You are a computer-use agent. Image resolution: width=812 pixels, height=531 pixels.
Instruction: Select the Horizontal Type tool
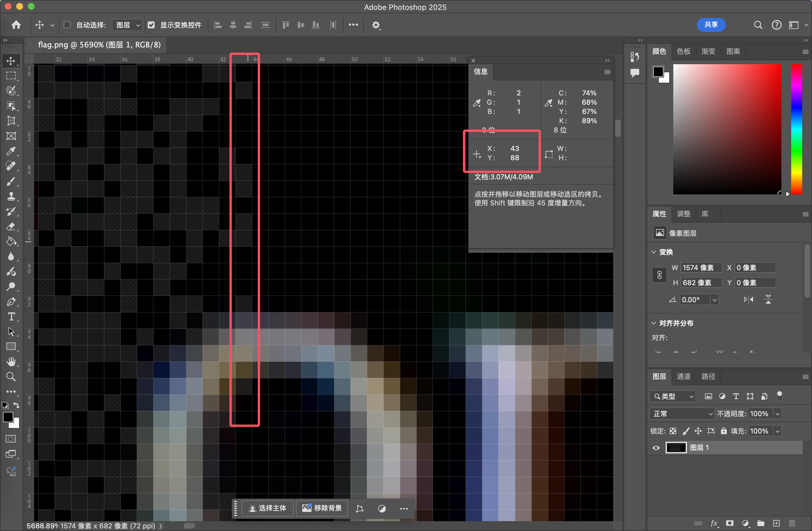[x=11, y=317]
